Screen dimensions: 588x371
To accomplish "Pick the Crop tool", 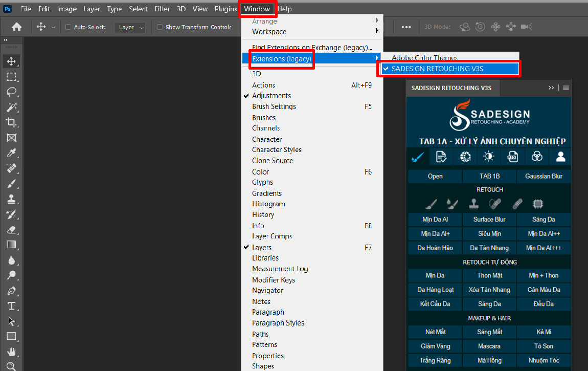I will click(11, 122).
